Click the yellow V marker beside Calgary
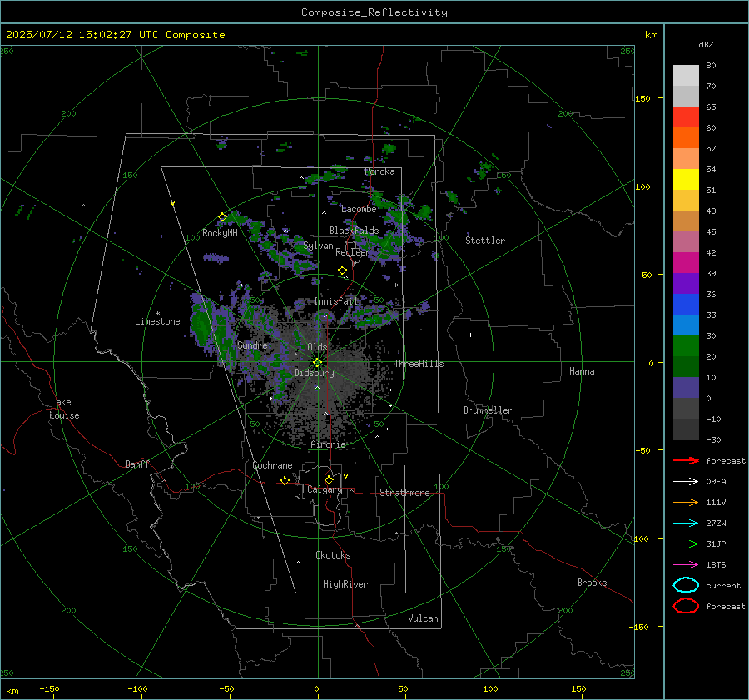The width and height of the screenshot is (749, 700). pyautogui.click(x=346, y=476)
